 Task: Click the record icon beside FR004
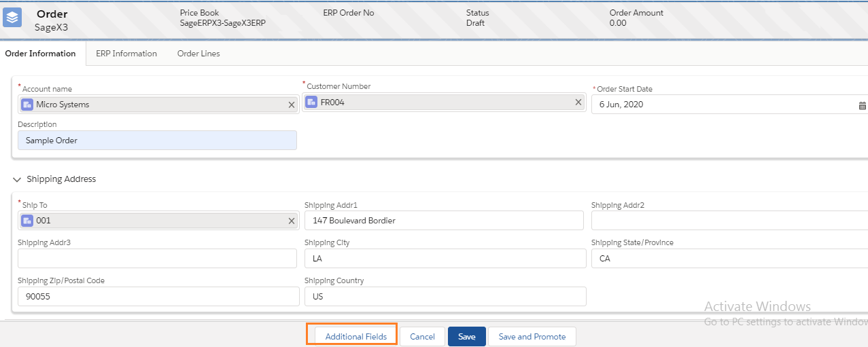(311, 102)
